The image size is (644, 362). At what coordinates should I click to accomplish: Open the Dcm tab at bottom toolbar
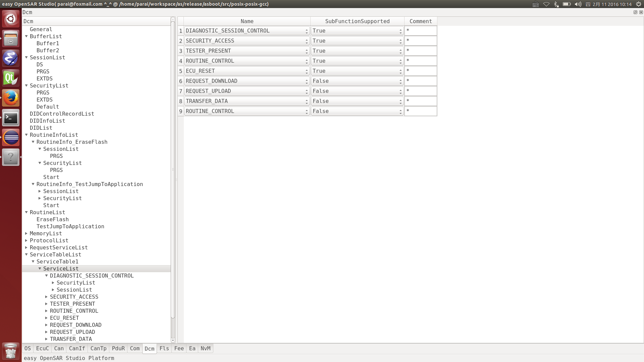coord(150,348)
